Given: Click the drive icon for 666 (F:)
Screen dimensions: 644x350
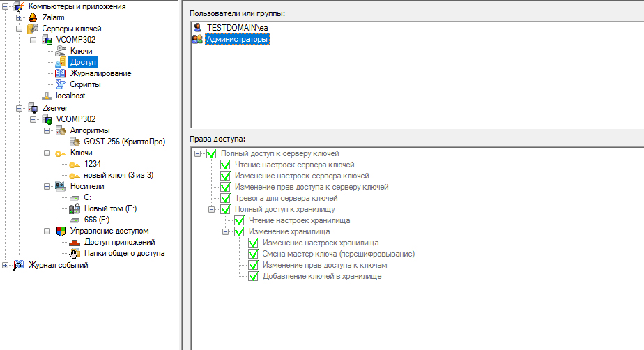Looking at the screenshot, I should click(x=75, y=220).
